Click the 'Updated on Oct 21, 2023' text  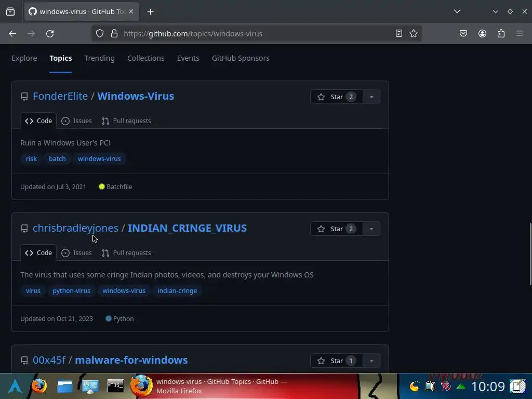pyautogui.click(x=57, y=318)
